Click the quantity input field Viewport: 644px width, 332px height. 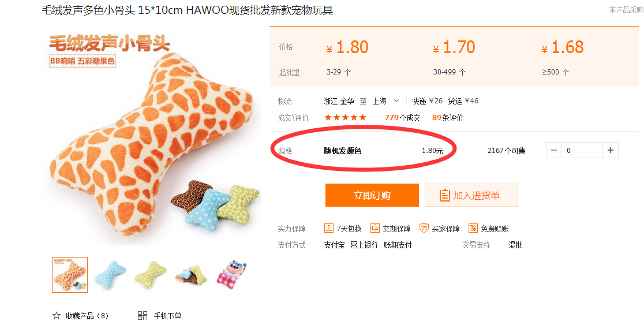582,150
